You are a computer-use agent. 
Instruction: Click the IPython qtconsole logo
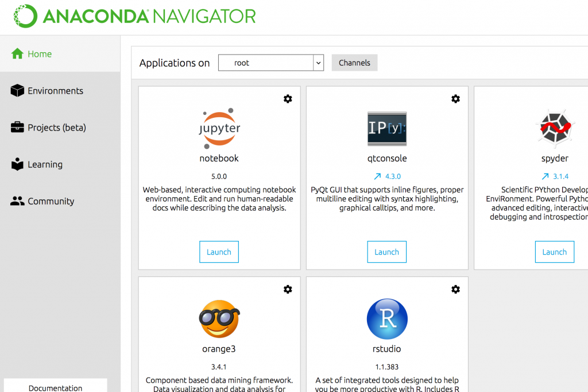pos(387,129)
